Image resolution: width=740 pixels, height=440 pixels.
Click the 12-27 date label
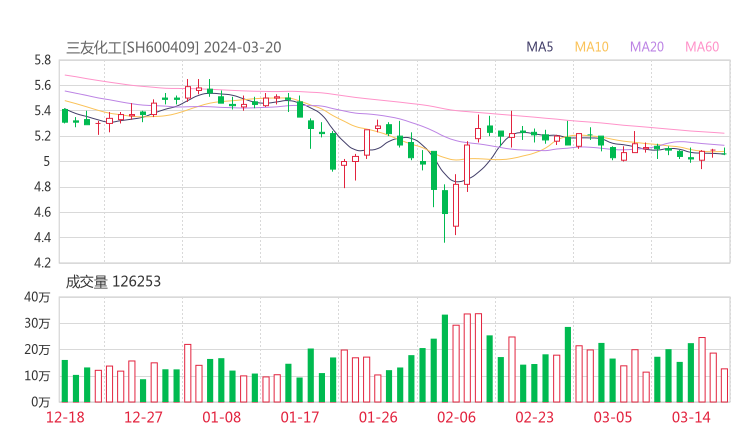pos(143,417)
